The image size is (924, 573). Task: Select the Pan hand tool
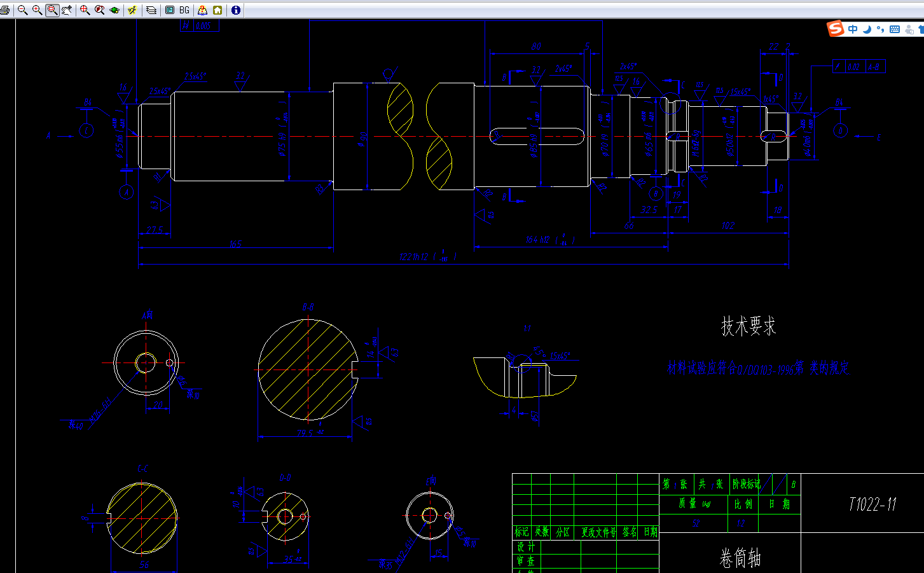tap(67, 10)
